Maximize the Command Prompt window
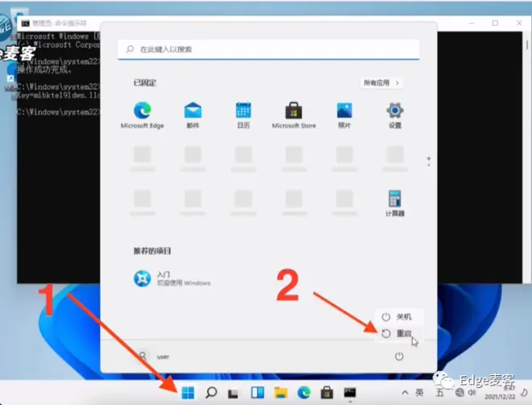 495,23
